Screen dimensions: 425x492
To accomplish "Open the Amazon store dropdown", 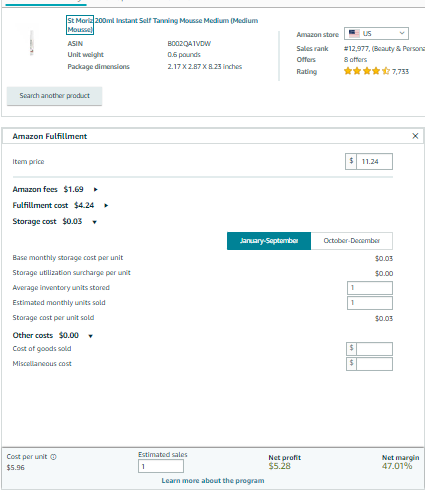I will [x=376, y=34].
